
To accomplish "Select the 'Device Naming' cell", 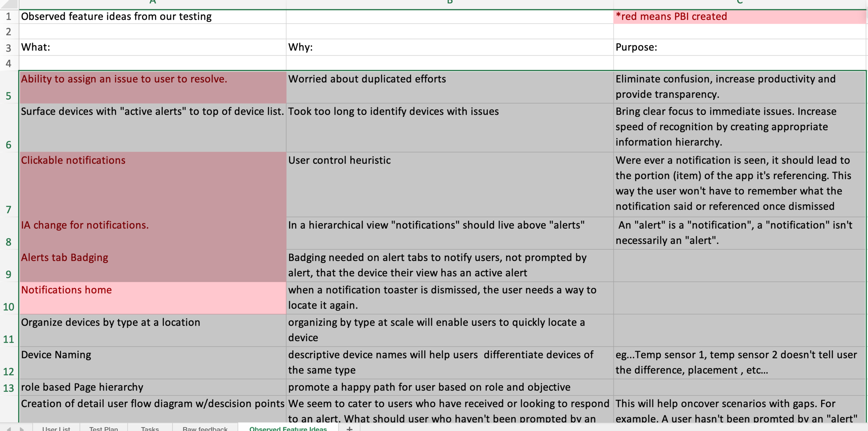I will [153, 363].
